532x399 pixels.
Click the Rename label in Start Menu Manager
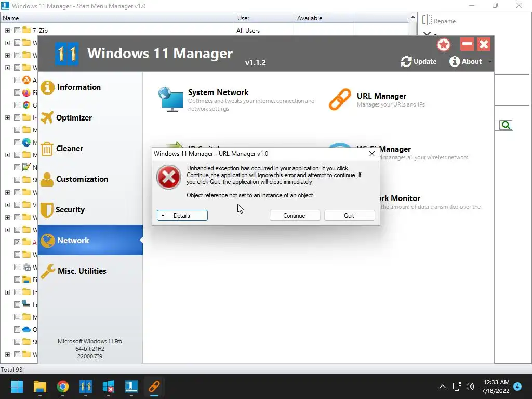[x=445, y=21]
